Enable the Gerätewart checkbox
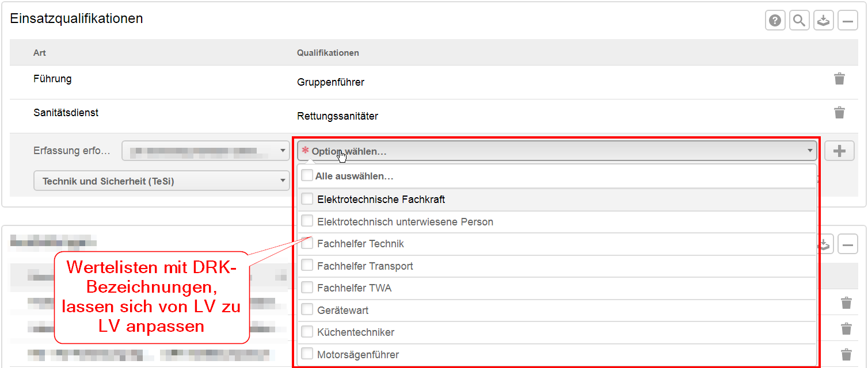This screenshot has height=368, width=868. click(x=307, y=309)
